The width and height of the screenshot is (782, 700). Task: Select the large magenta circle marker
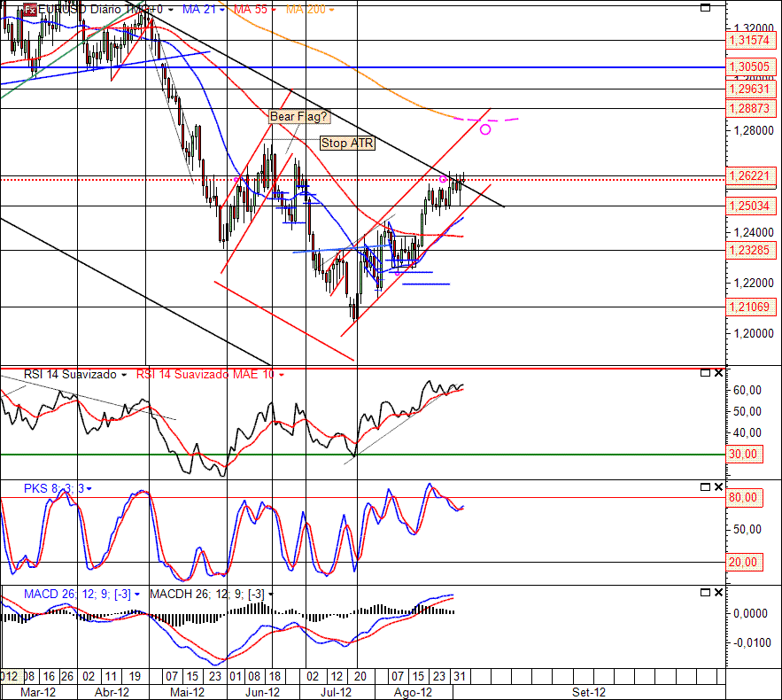tap(485, 129)
